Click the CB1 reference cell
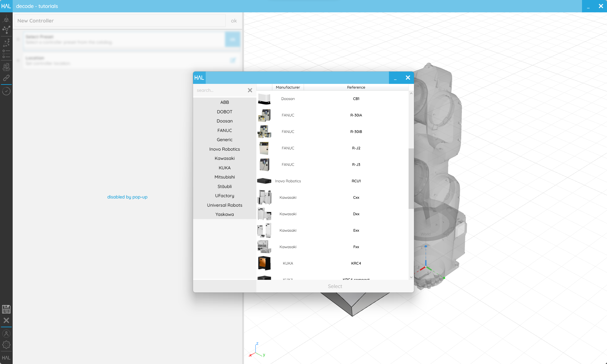607x364 pixels. click(356, 99)
